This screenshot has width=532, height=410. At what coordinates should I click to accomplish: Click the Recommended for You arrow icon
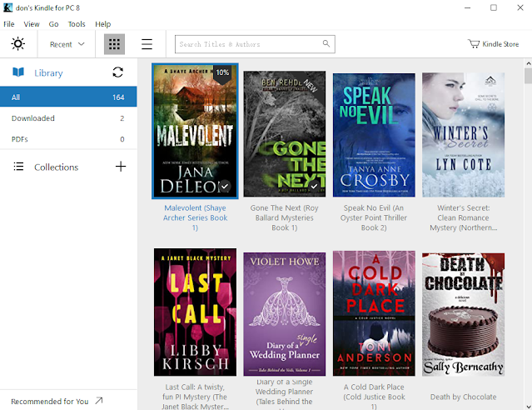tap(99, 401)
